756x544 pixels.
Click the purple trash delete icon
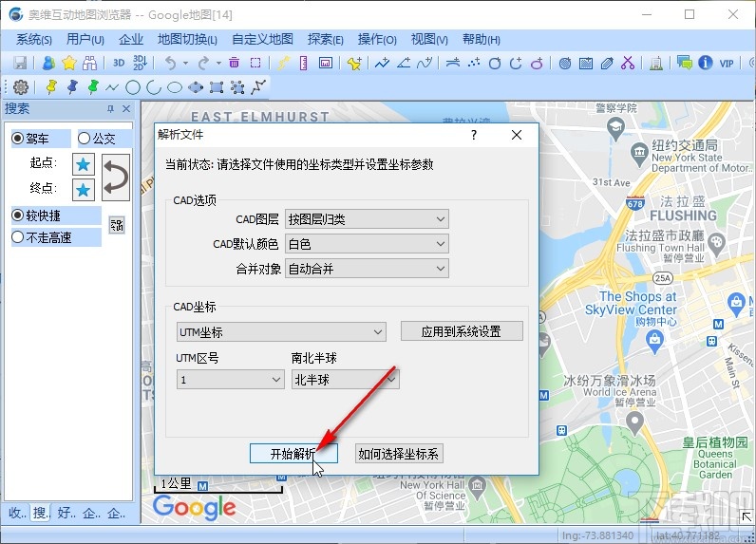[235, 63]
